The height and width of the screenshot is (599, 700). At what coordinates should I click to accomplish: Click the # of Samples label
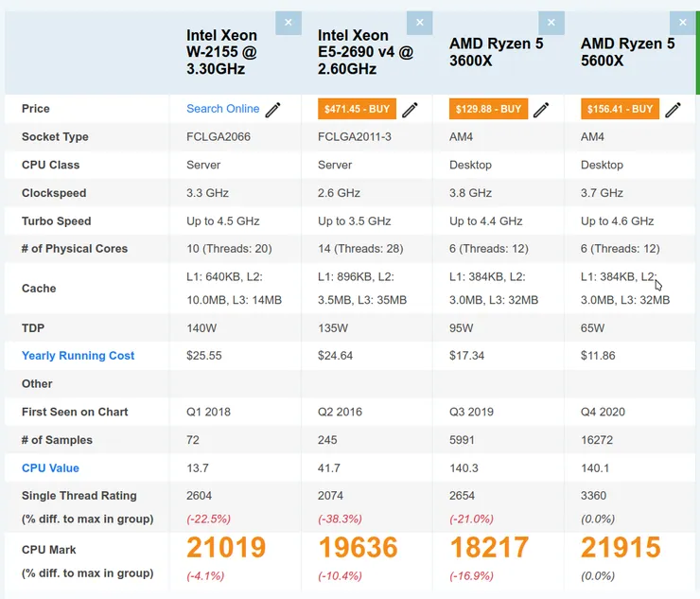click(x=57, y=440)
